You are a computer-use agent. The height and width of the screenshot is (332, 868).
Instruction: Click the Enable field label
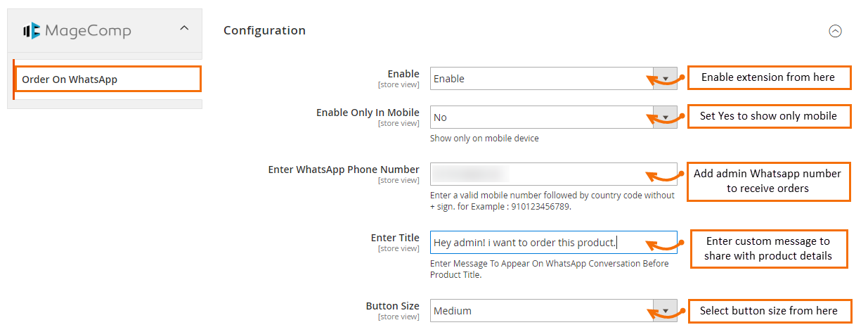[x=403, y=74]
